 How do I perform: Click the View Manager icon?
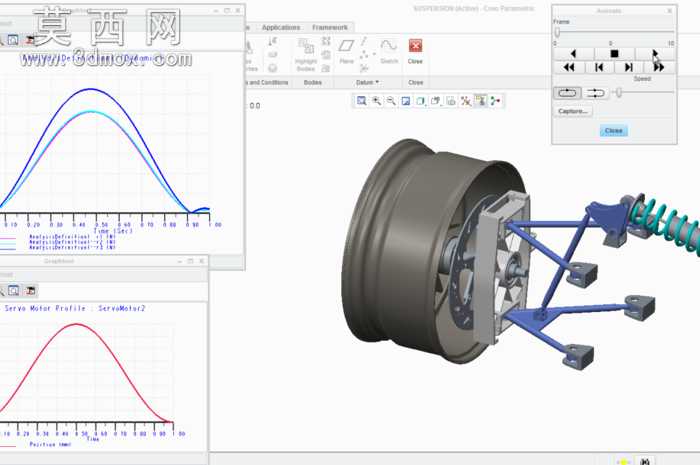(451, 101)
